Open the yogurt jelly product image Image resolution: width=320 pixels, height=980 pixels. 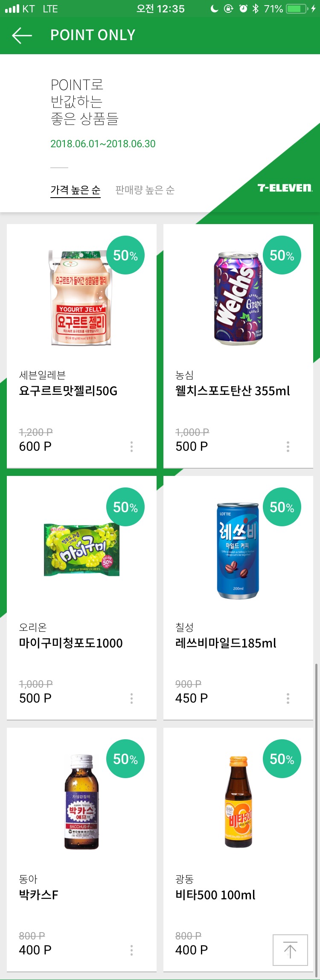pos(81,298)
